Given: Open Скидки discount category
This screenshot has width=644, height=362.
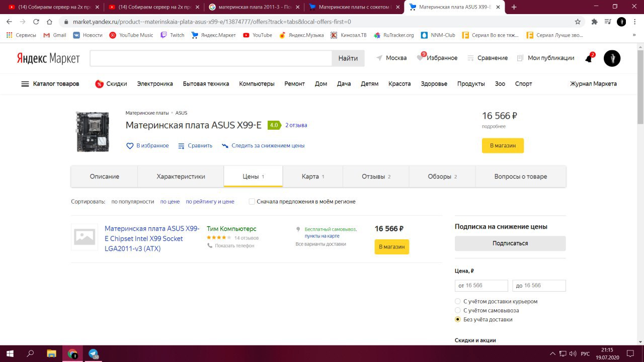Looking at the screenshot, I should coord(111,84).
